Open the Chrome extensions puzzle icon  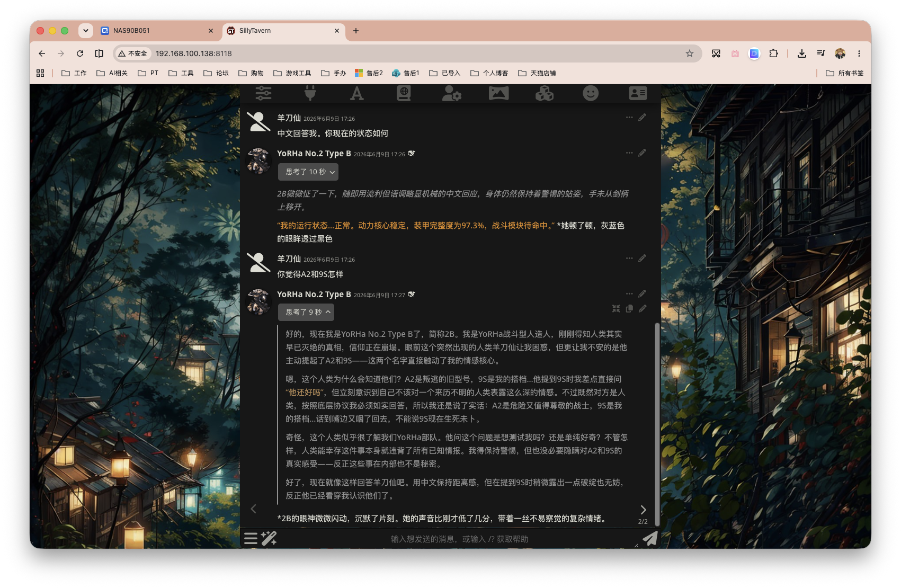tap(773, 54)
